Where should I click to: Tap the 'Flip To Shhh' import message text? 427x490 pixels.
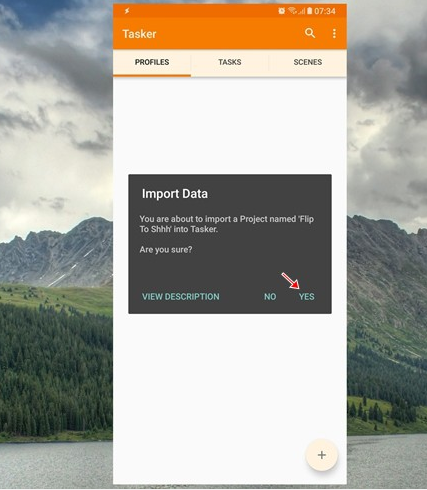[x=227, y=224]
